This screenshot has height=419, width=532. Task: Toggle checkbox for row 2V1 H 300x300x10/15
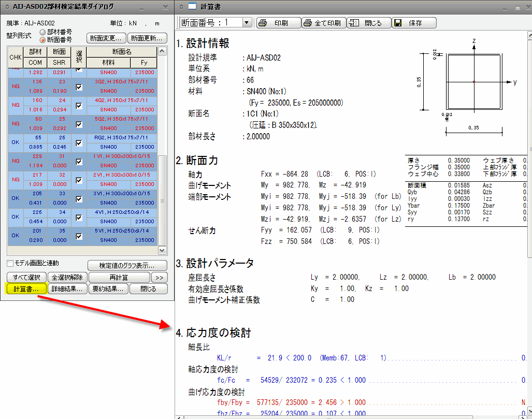click(x=79, y=180)
